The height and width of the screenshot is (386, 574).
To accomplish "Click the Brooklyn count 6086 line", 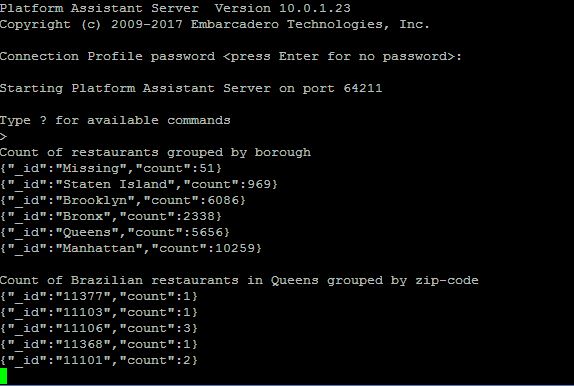I will click(123, 201).
